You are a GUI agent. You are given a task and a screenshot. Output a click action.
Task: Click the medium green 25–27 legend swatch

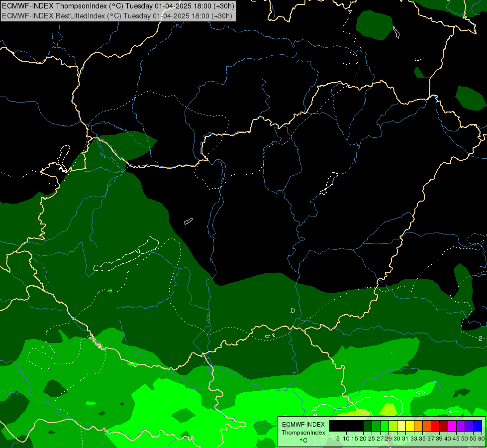click(x=376, y=426)
